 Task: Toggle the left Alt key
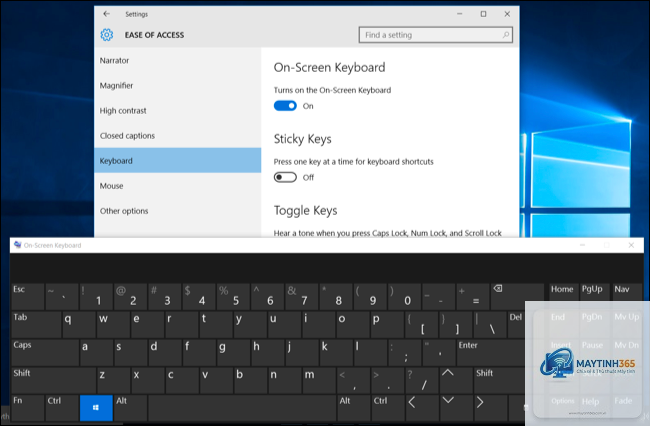131,408
